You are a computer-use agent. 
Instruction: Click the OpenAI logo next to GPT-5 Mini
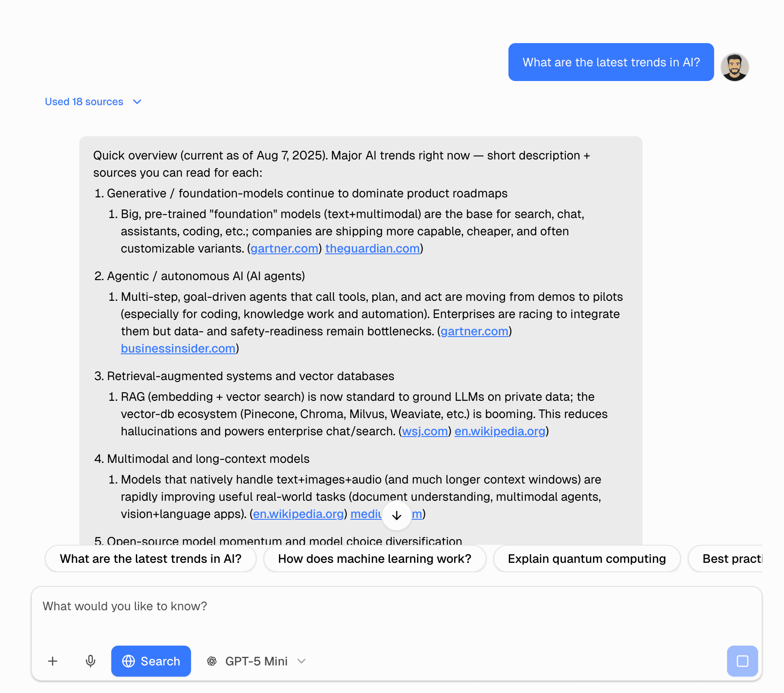click(212, 661)
